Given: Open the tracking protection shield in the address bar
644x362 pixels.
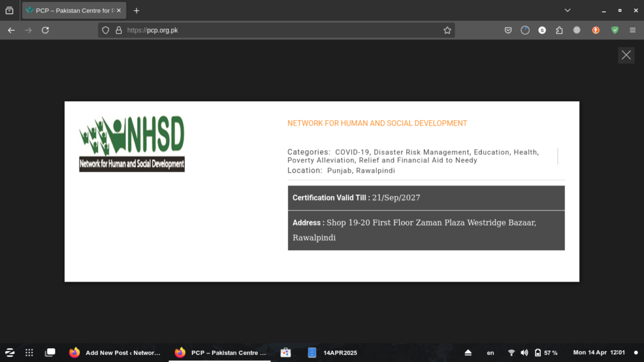Looking at the screenshot, I should tap(106, 30).
